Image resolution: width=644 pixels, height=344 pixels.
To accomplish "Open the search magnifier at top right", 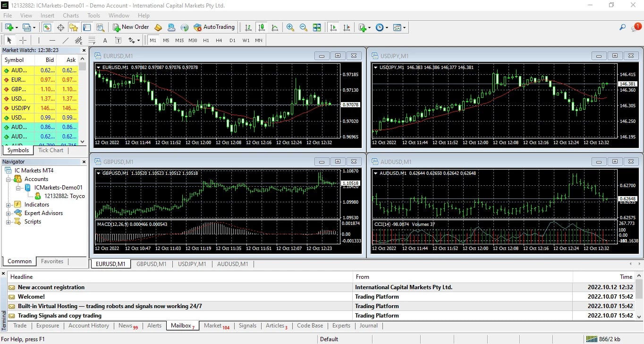I will click(622, 27).
